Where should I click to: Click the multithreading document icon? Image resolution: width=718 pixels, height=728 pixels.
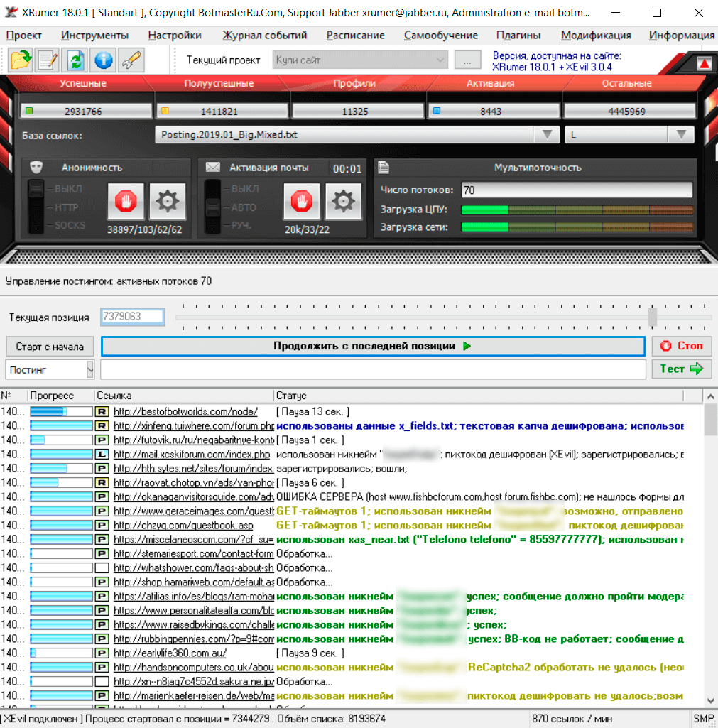coord(384,167)
